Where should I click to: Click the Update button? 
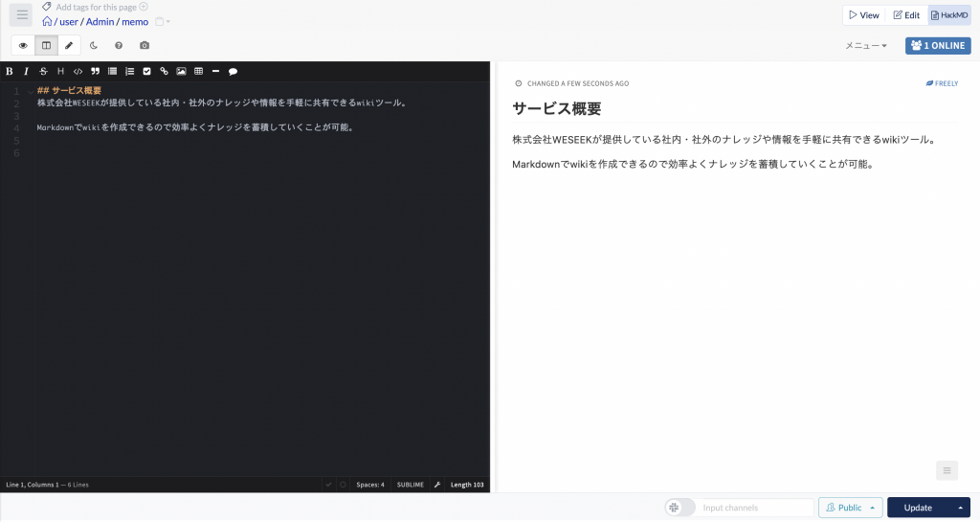pos(918,508)
